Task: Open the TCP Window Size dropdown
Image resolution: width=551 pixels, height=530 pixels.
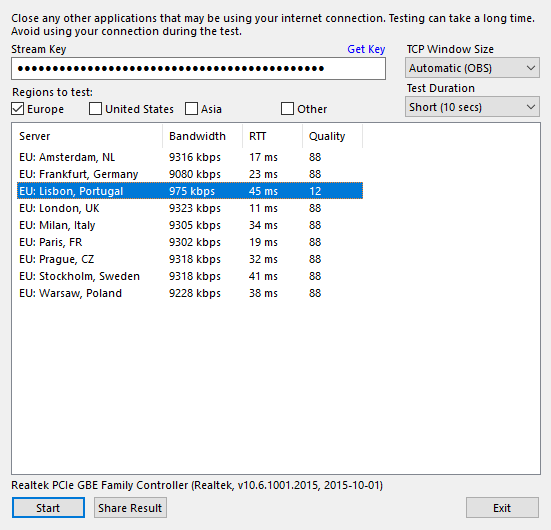Action: tap(472, 68)
